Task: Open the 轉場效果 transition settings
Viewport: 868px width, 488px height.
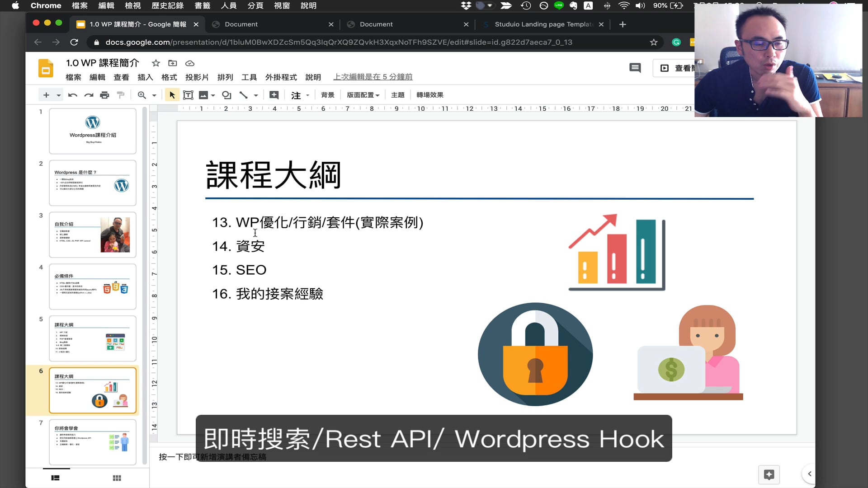Action: 429,95
